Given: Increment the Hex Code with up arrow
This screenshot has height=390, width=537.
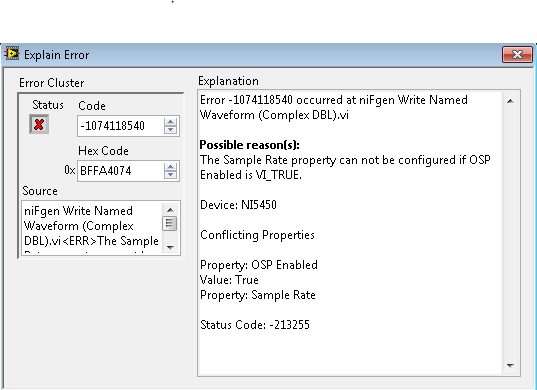Looking at the screenshot, I should point(171,166).
